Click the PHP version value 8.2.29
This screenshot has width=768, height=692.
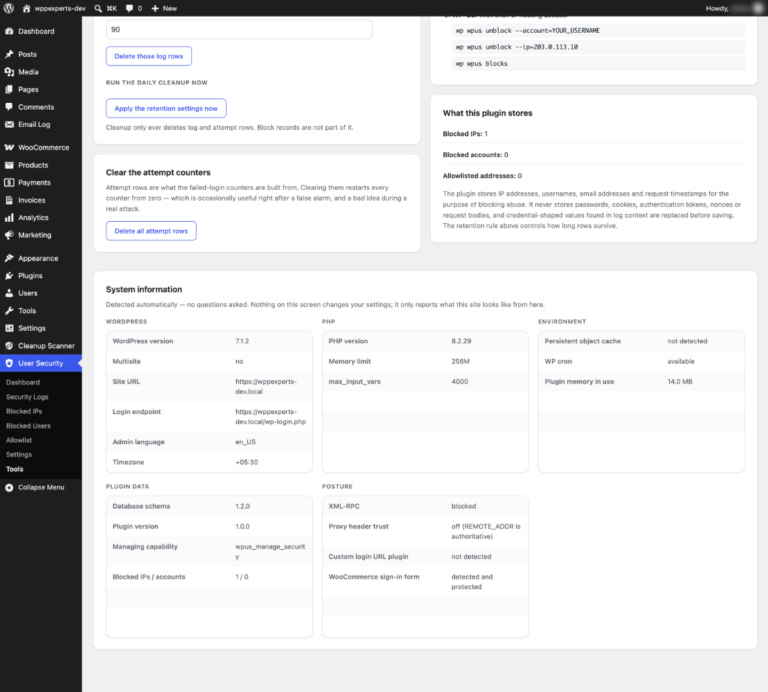461,341
